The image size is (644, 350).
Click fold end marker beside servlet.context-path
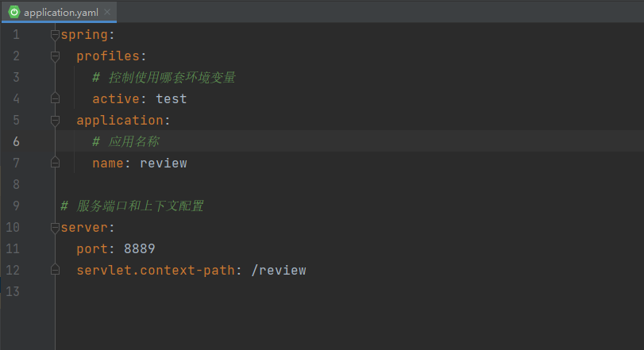(x=55, y=271)
